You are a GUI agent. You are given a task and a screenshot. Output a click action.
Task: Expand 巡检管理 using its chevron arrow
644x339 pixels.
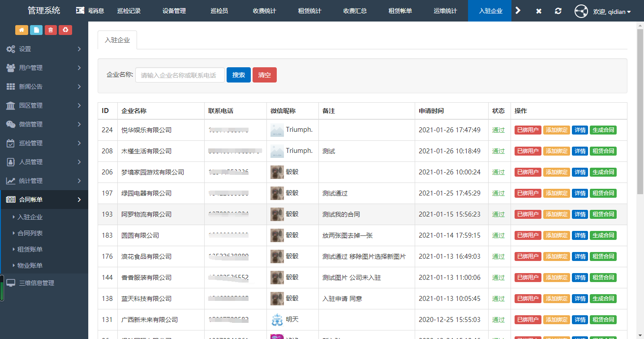pos(79,143)
